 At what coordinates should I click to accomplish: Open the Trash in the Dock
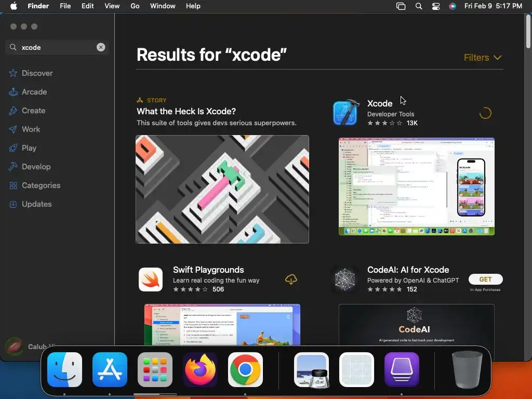[x=467, y=369]
